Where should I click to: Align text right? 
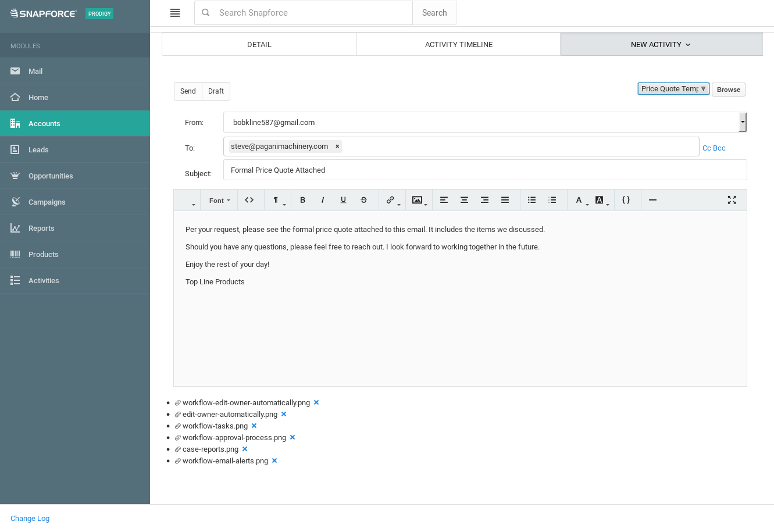484,200
